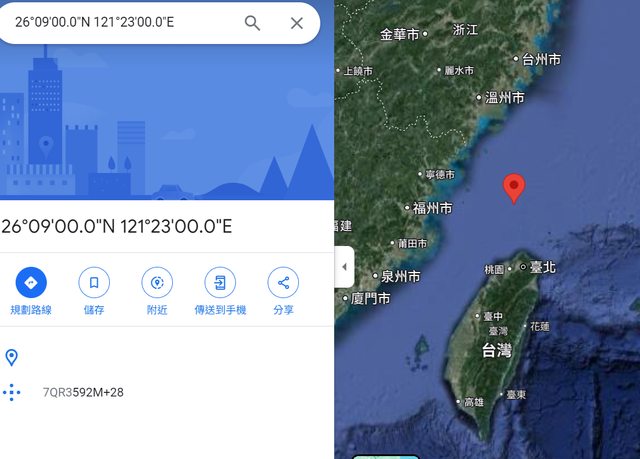The height and width of the screenshot is (459, 640).
Task: Click the blue location pin icon
Action: [11, 358]
